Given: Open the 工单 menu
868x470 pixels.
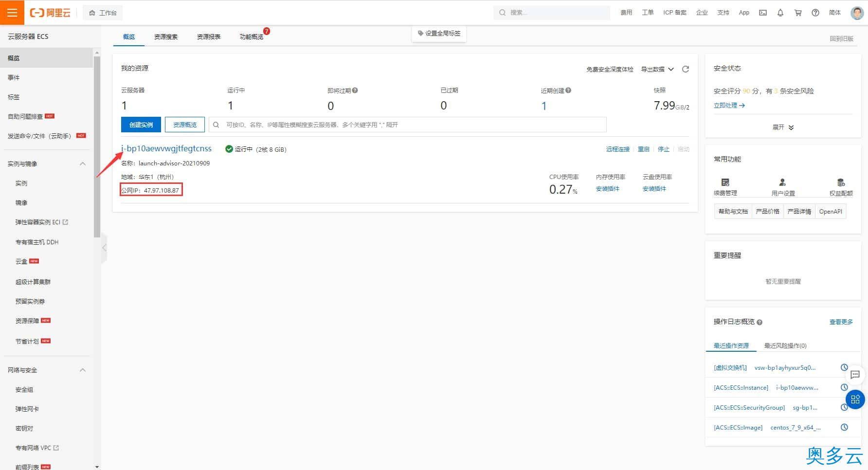Looking at the screenshot, I should [648, 13].
